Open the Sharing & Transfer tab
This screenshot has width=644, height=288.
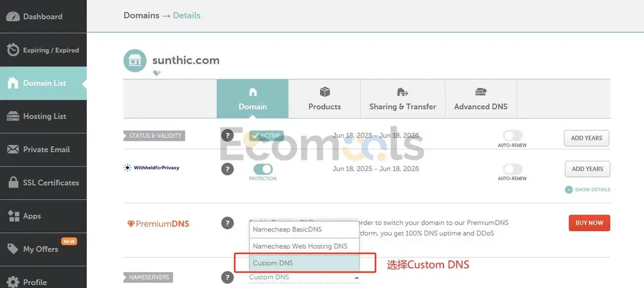(x=402, y=99)
